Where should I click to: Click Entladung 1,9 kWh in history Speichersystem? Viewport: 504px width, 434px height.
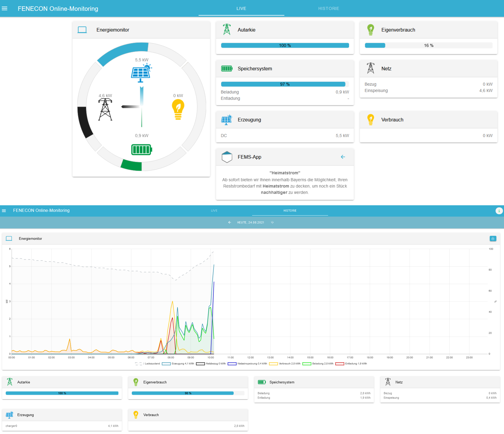click(314, 398)
